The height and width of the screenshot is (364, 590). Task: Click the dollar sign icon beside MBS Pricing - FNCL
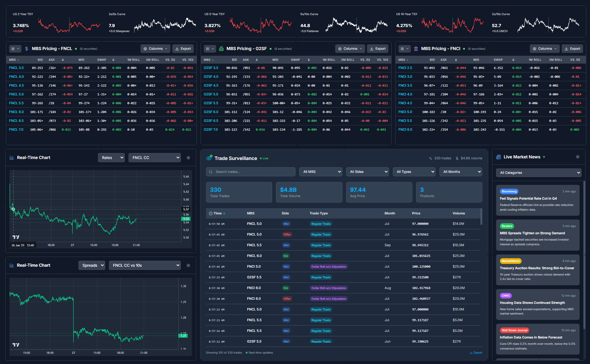26,48
